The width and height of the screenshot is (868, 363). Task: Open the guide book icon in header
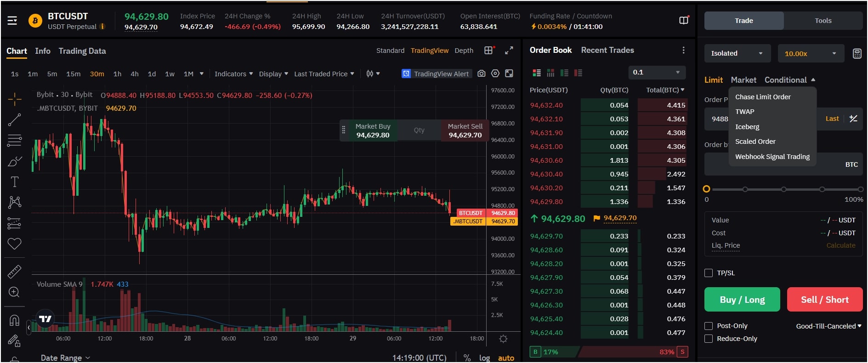684,21
